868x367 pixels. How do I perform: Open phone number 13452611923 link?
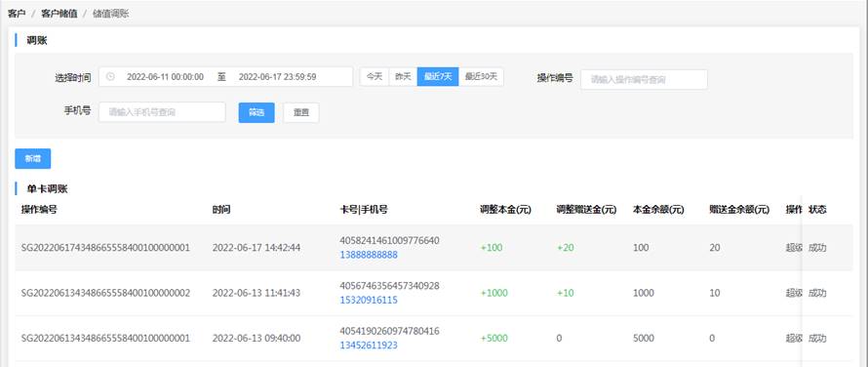[369, 346]
